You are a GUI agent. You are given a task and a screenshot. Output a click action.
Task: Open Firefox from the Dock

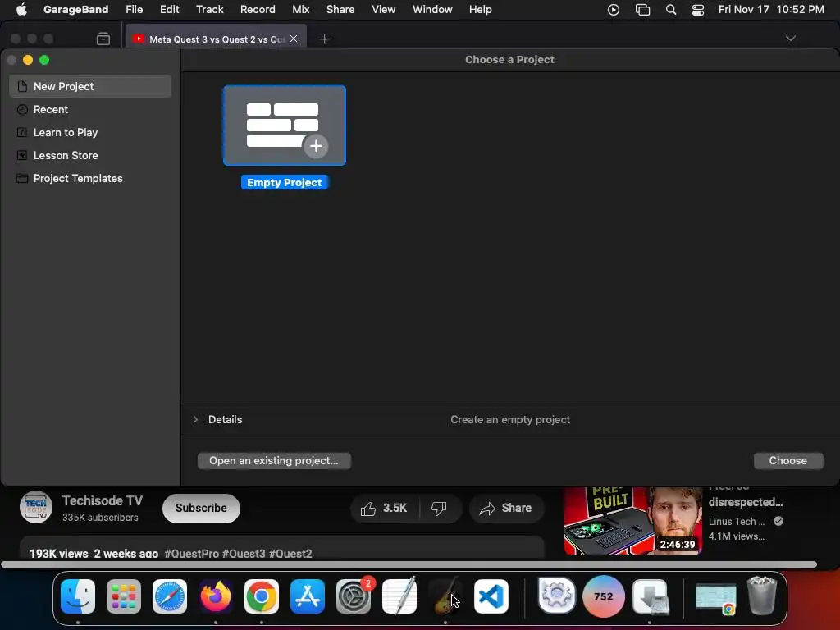click(216, 596)
